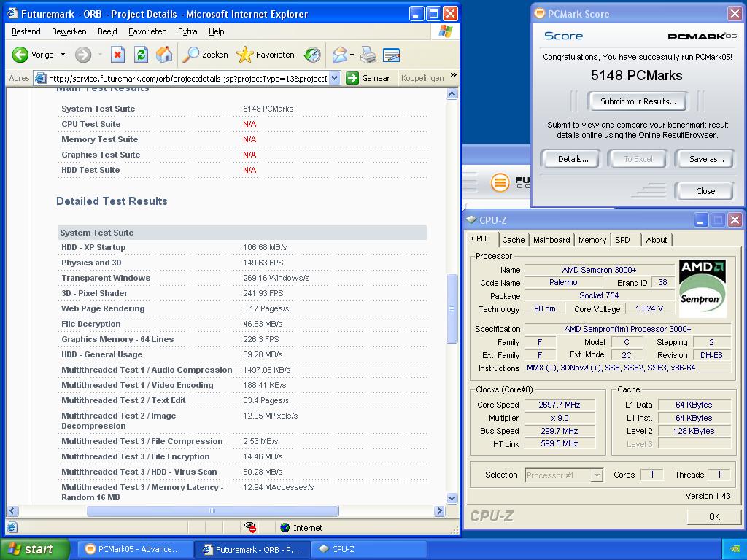Click the Mail envelope toolbar icon
Screen dimensions: 747x560
(340, 55)
